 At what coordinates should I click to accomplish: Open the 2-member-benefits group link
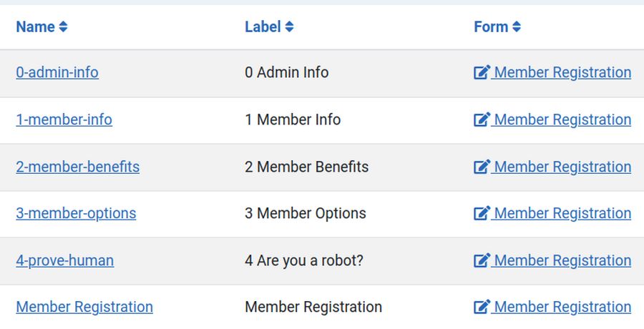click(x=77, y=167)
